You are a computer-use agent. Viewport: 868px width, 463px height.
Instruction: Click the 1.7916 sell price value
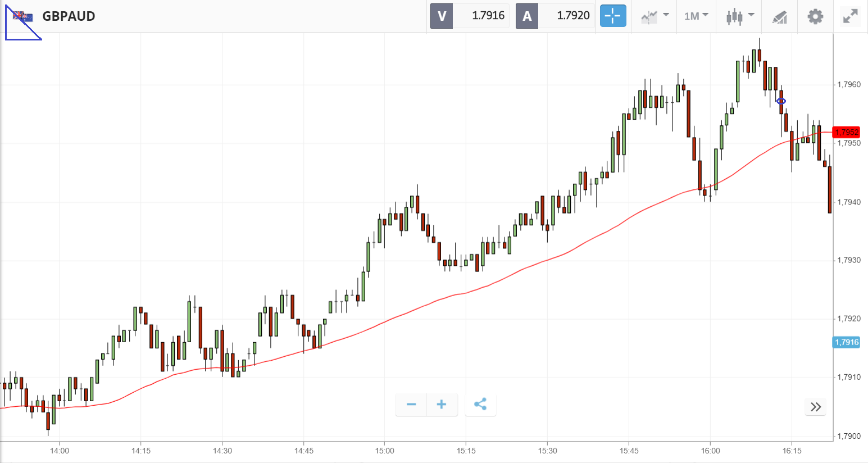tap(488, 16)
